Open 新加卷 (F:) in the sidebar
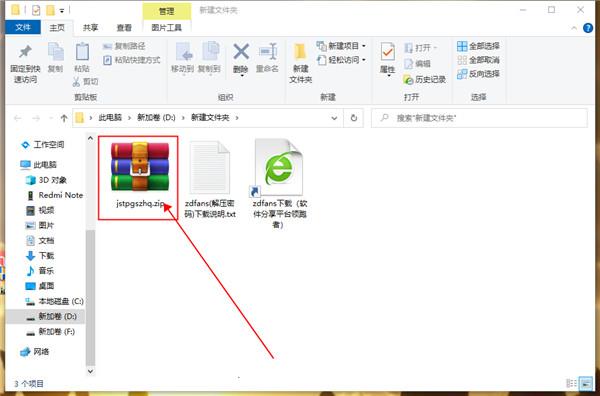 pos(50,332)
